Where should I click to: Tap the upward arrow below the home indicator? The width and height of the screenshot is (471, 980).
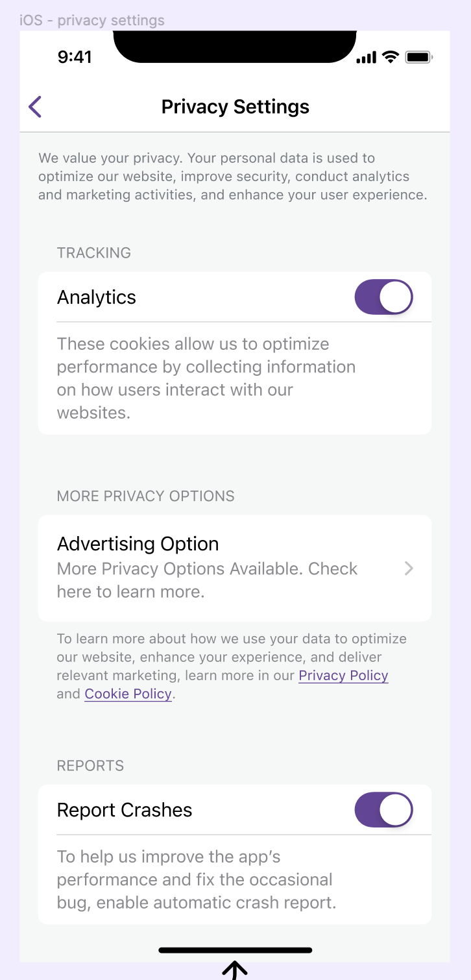click(x=235, y=970)
